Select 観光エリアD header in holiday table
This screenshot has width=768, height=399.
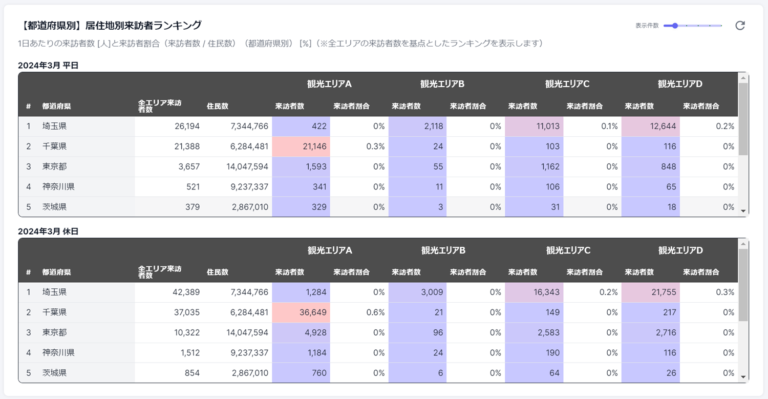pyautogui.click(x=680, y=251)
